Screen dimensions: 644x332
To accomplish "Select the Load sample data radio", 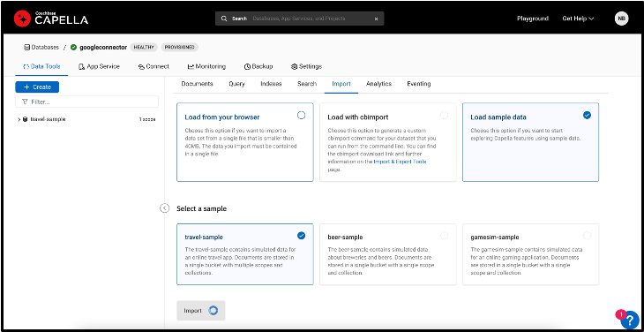I will click(587, 116).
